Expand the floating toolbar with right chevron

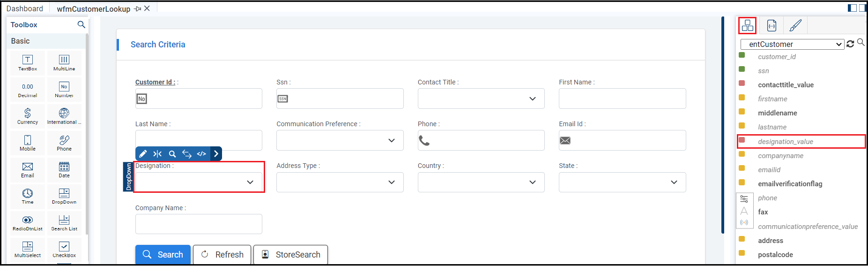click(216, 154)
